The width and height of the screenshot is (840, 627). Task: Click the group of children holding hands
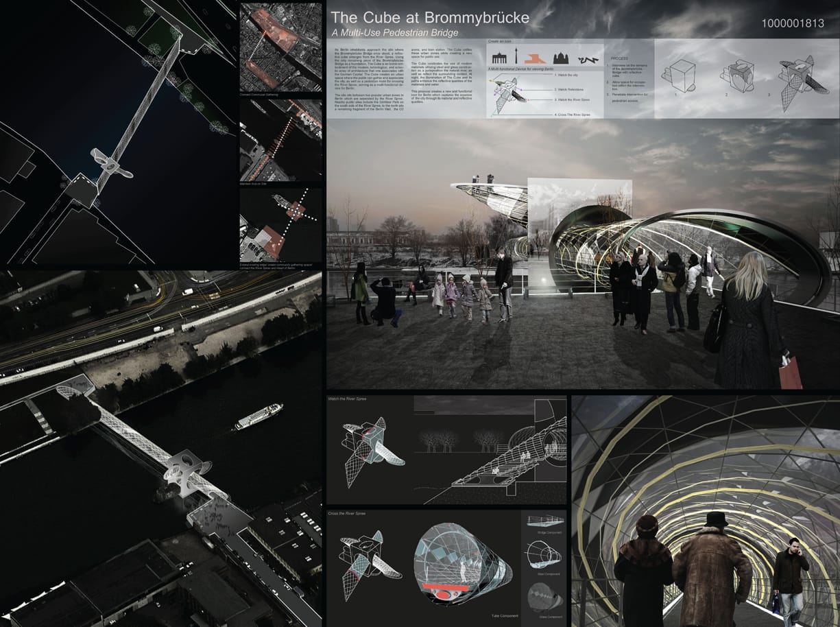[x=463, y=298]
